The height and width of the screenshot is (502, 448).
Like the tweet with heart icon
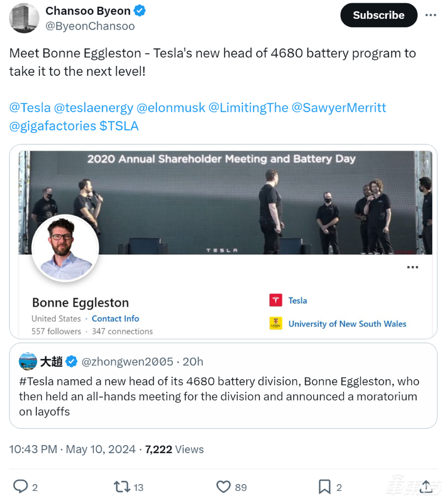click(223, 486)
